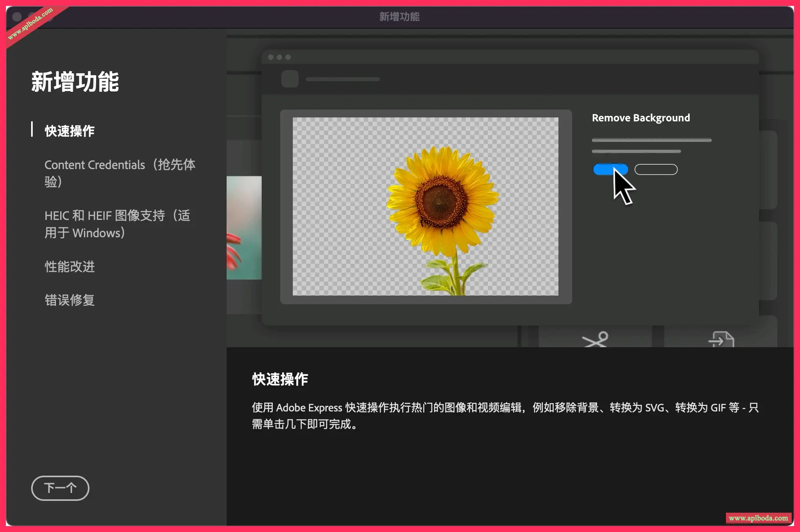Select 快速操作 in the sidebar
800x532 pixels.
click(x=69, y=131)
